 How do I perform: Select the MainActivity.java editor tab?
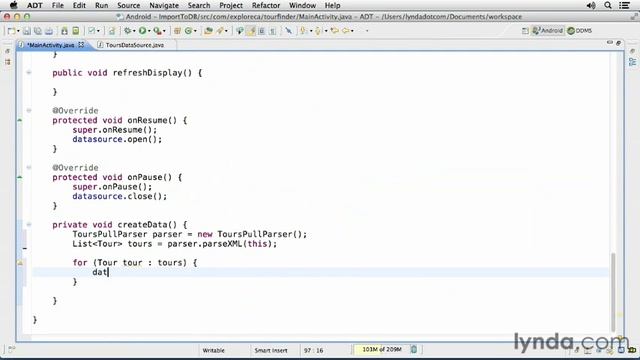tap(51, 45)
